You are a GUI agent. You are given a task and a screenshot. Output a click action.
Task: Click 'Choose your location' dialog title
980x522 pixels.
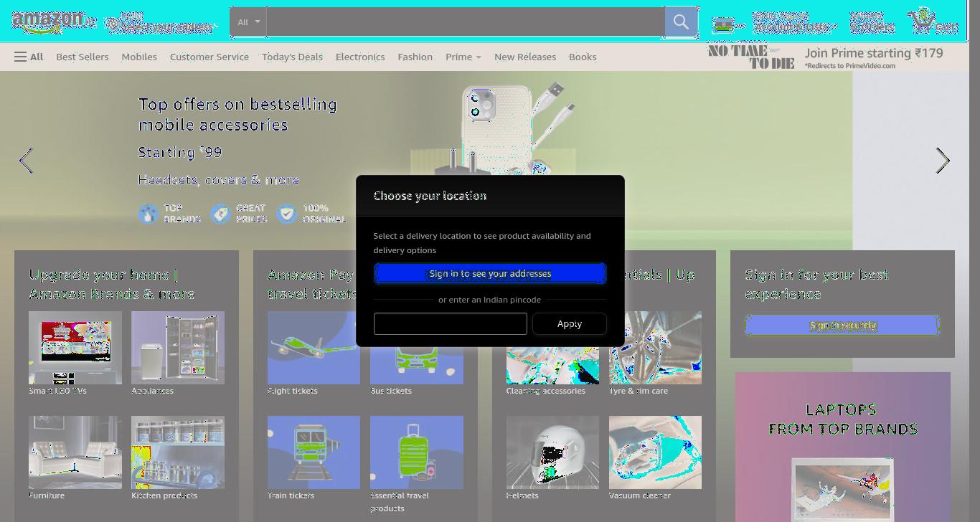[x=430, y=196]
